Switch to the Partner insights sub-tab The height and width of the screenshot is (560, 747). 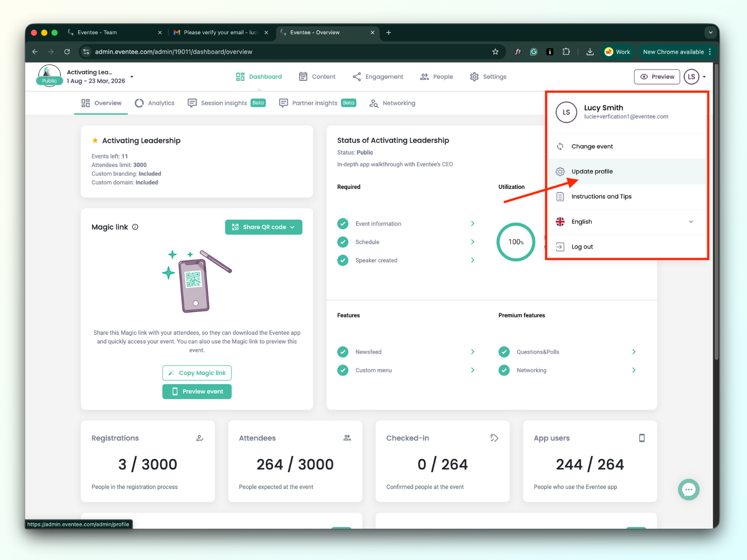pyautogui.click(x=317, y=103)
